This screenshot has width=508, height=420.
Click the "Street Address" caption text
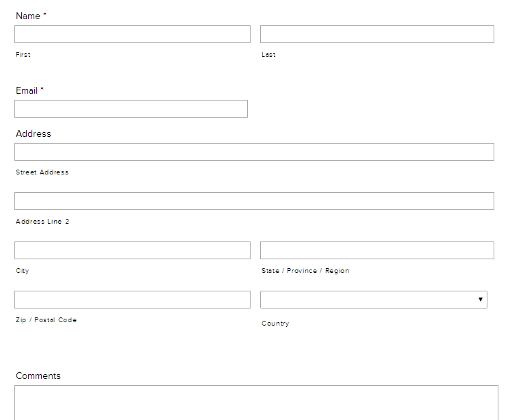pos(42,172)
